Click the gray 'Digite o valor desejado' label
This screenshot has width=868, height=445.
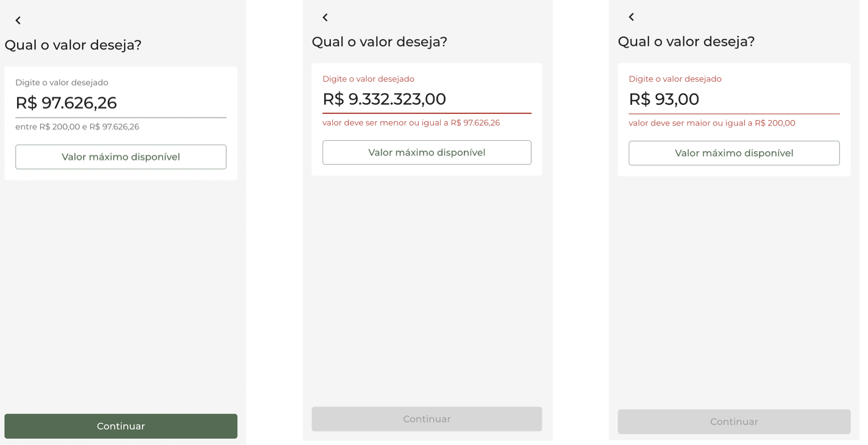(62, 82)
